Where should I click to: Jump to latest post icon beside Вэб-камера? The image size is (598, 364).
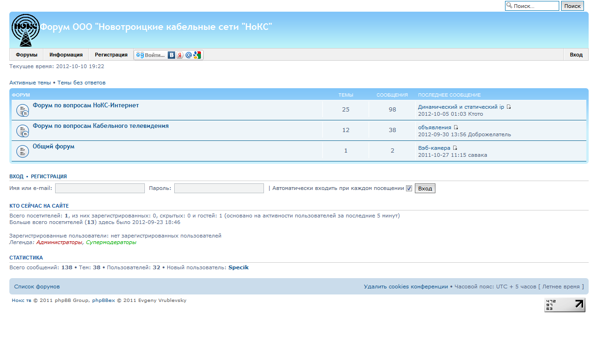pos(455,148)
